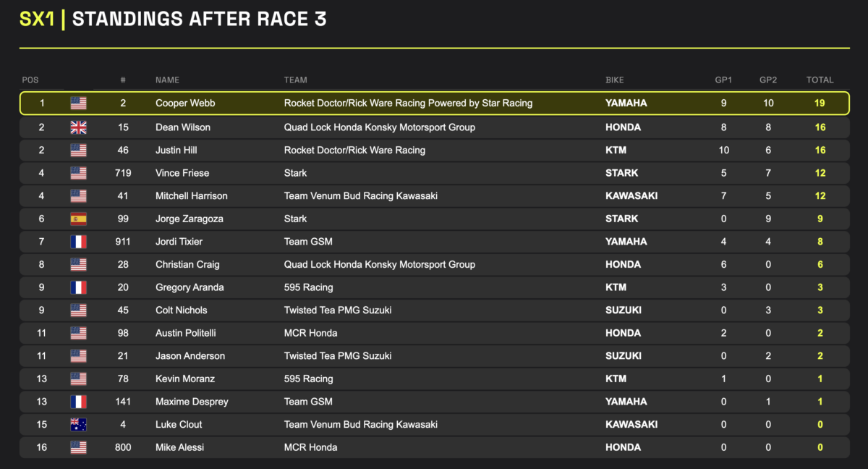
Task: Click the USA flag beside Mike Alessi
Action: coord(78,447)
